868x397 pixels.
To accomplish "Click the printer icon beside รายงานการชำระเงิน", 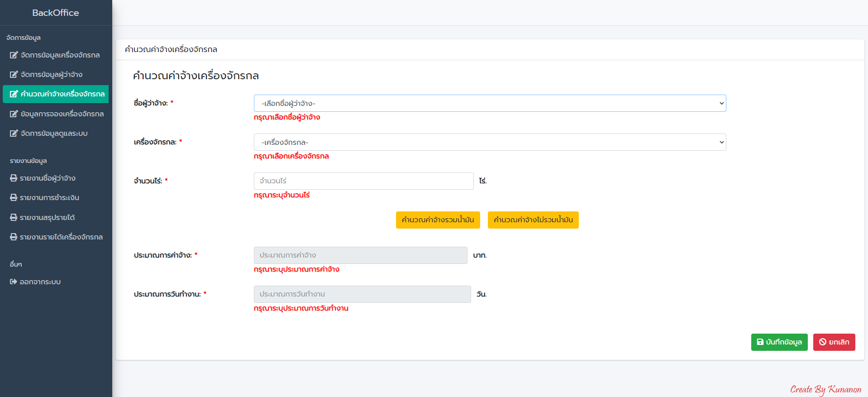I will click(x=14, y=198).
